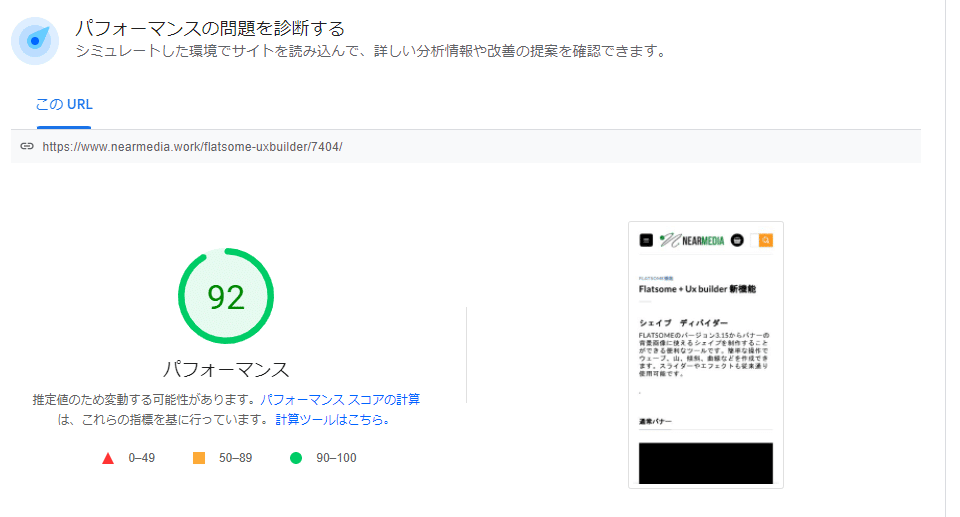The width and height of the screenshot is (960, 517).
Task: Click the NEARMEDIA logo in the preview
Action: (691, 240)
